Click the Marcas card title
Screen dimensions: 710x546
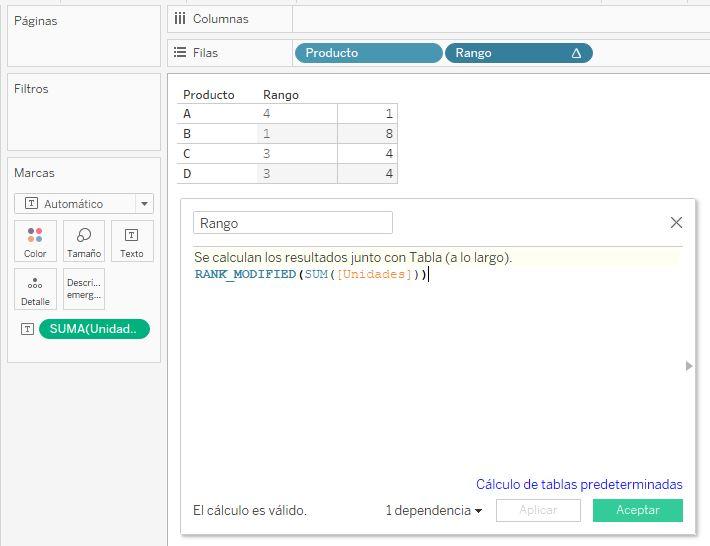(34, 172)
